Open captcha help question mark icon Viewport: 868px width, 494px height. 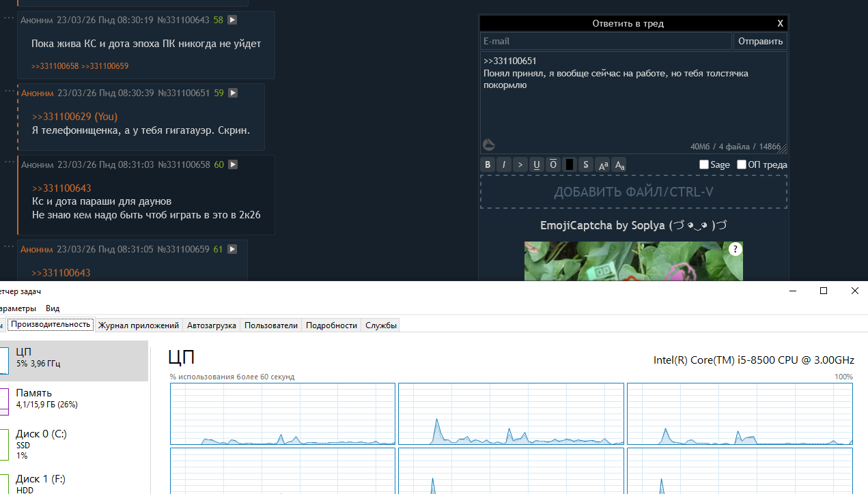[735, 249]
